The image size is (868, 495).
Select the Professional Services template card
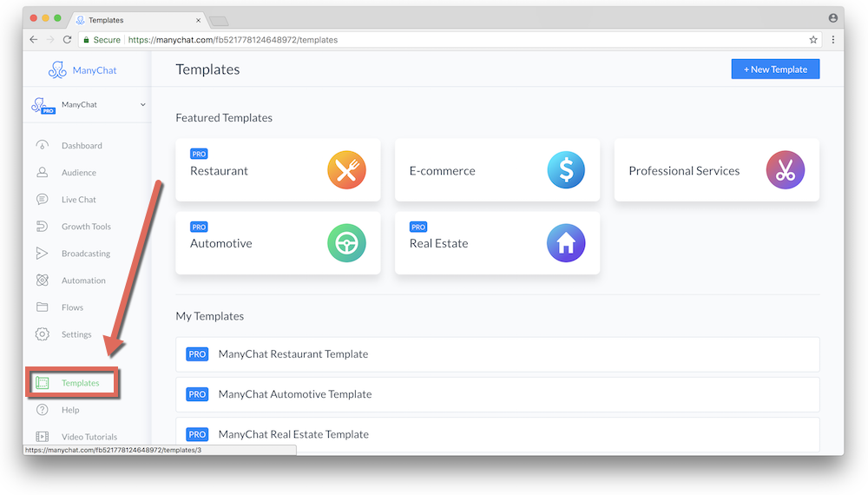pyautogui.click(x=716, y=171)
